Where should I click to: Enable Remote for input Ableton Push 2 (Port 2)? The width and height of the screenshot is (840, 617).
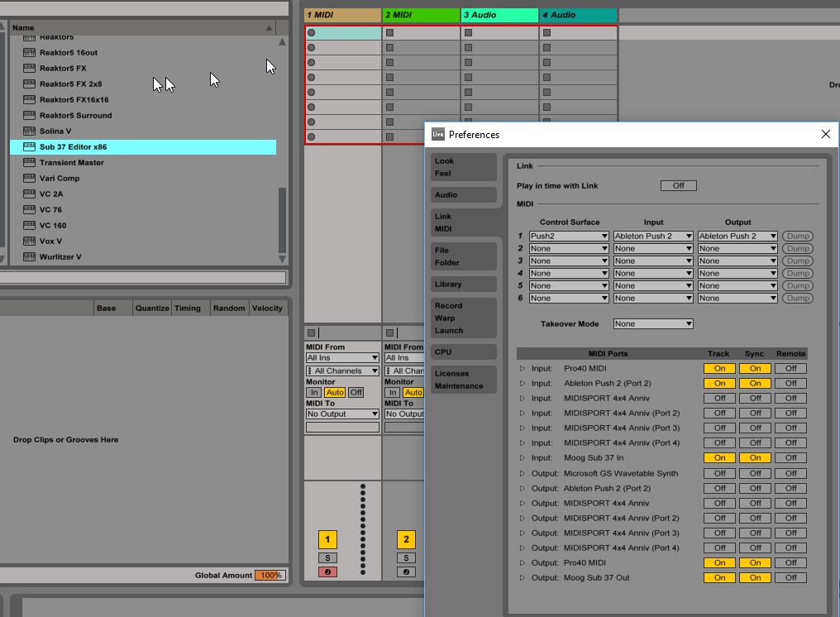pos(790,383)
